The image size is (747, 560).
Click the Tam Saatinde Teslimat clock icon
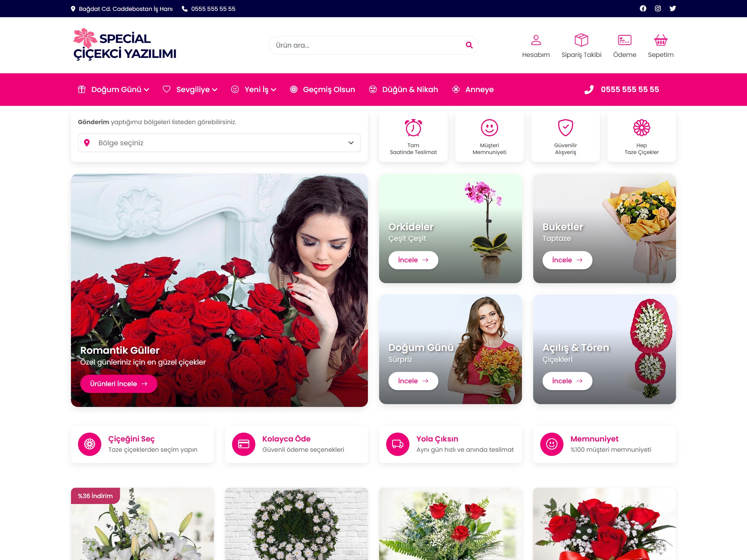tap(413, 128)
